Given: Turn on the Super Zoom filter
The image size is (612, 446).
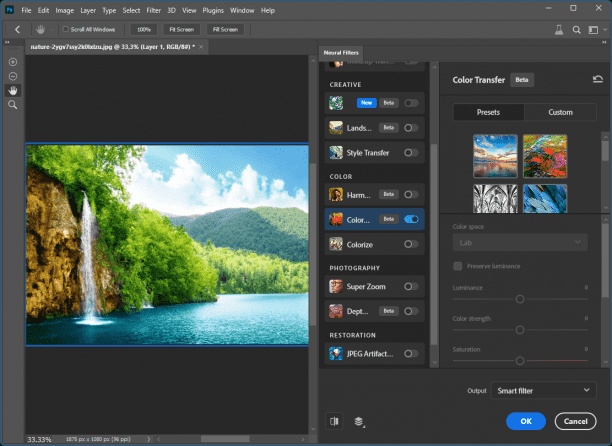Looking at the screenshot, I should click(x=410, y=285).
